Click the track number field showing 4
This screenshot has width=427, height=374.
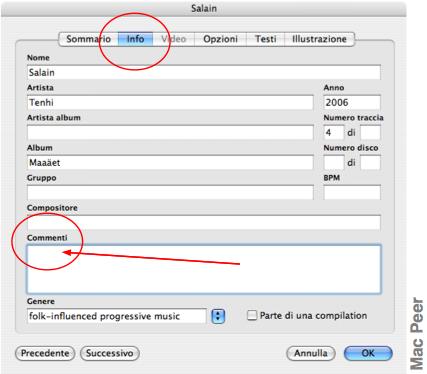(333, 132)
